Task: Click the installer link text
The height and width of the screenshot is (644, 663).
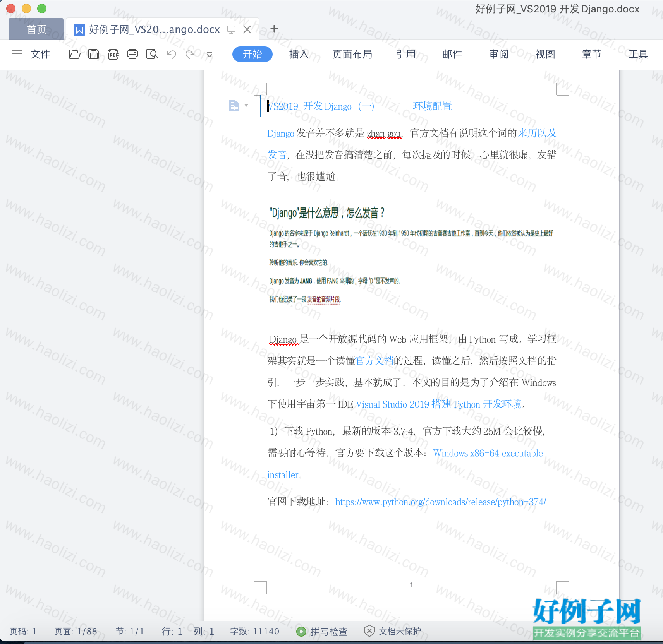Action: (x=283, y=475)
